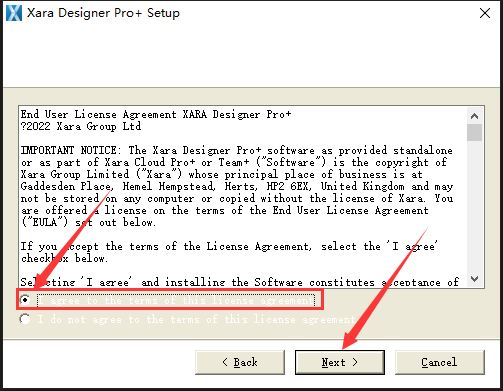
Task: Select the 'I agree' radio button
Action: pos(25,300)
